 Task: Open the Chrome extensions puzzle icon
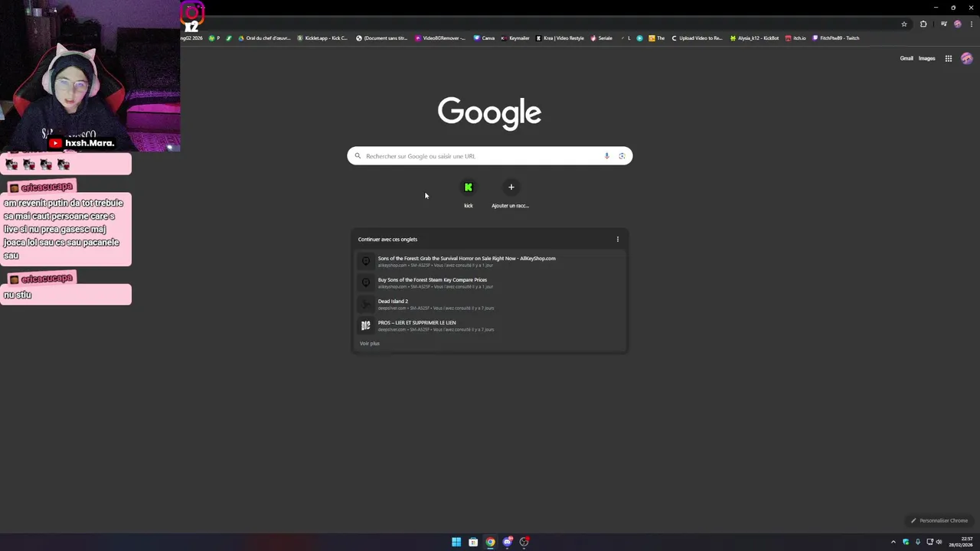click(923, 24)
